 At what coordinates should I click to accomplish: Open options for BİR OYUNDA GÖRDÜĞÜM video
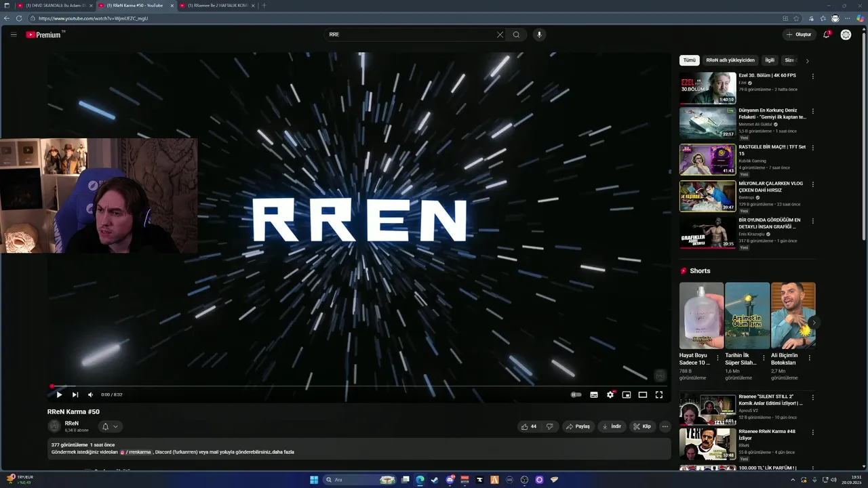coord(812,221)
